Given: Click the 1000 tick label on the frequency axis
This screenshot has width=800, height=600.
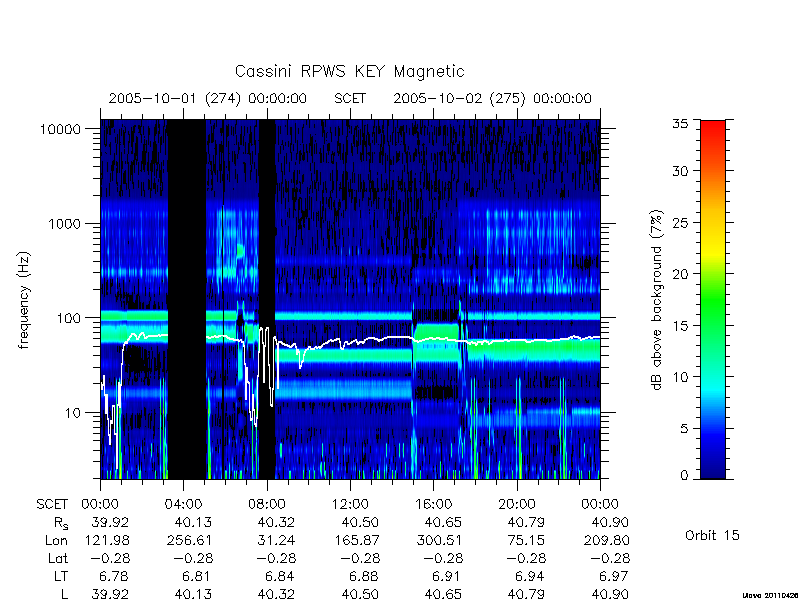Looking at the screenshot, I should 64,224.
